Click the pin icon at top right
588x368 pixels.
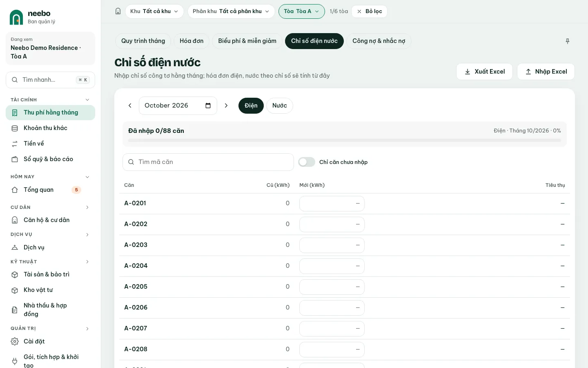[568, 41]
